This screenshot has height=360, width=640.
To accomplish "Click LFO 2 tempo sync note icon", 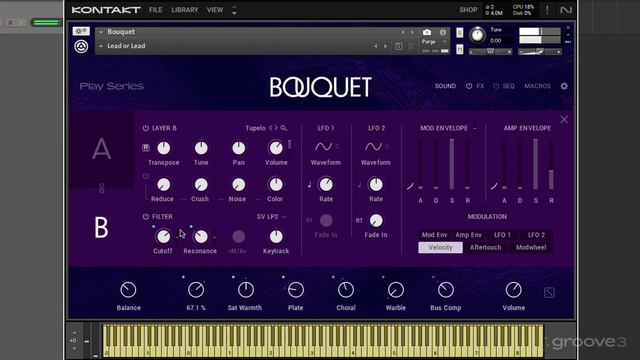I will coord(359,185).
